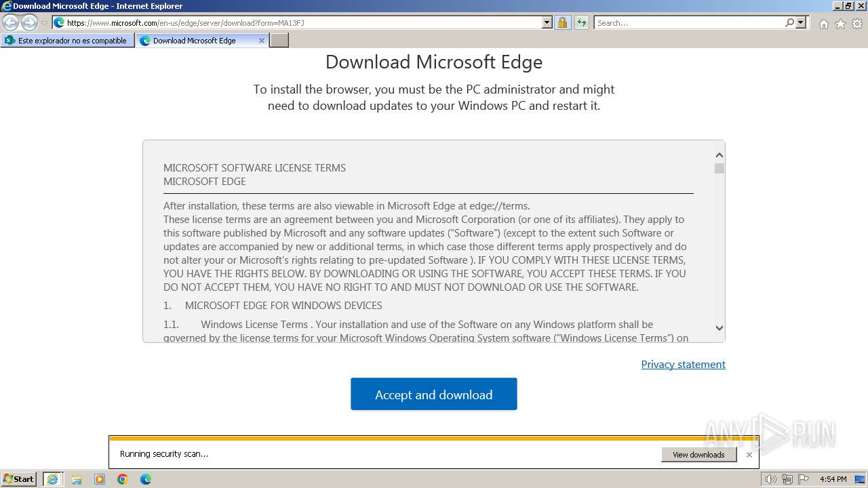Click View downloads button
Viewport: 868px width, 488px height.
698,455
